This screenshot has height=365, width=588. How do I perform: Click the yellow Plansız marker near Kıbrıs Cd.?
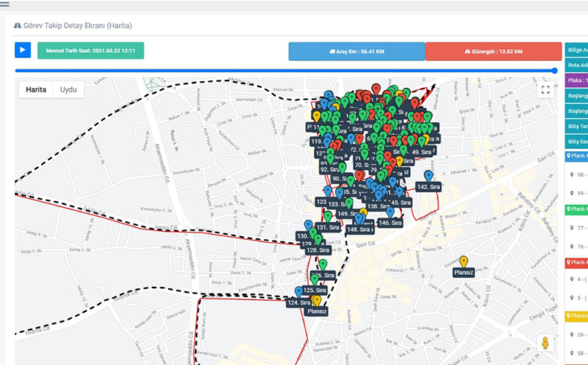pyautogui.click(x=464, y=261)
